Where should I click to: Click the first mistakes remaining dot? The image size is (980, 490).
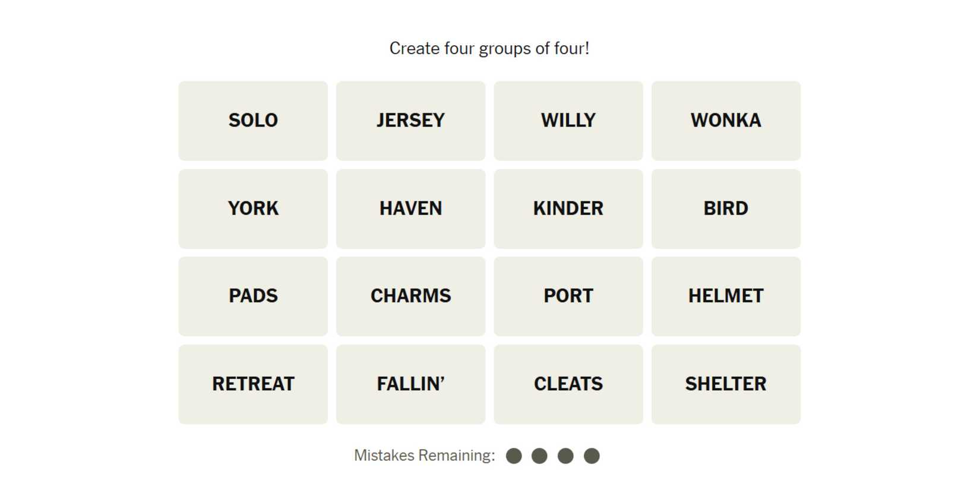pos(514,456)
